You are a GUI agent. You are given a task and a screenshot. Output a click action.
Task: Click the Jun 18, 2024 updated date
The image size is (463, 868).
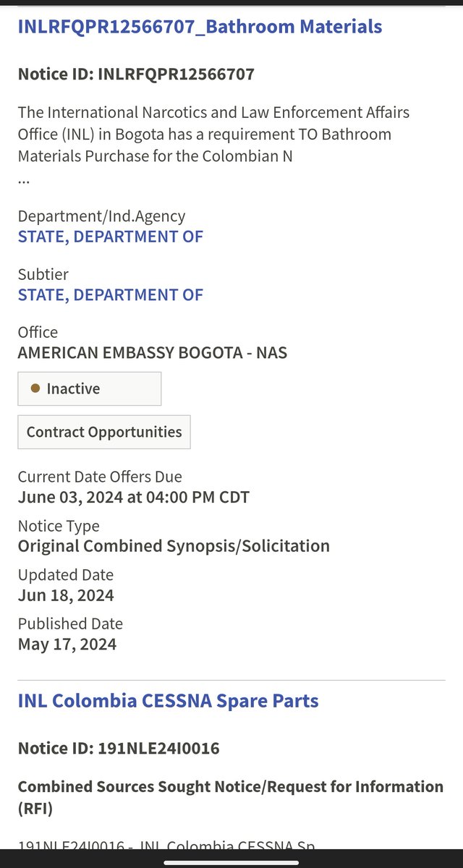pos(66,595)
